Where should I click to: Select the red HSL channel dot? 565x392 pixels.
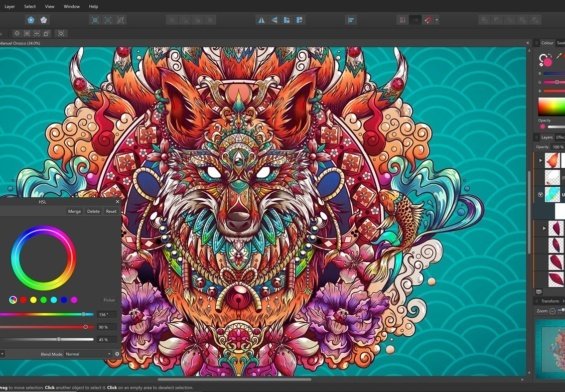[x=23, y=300]
